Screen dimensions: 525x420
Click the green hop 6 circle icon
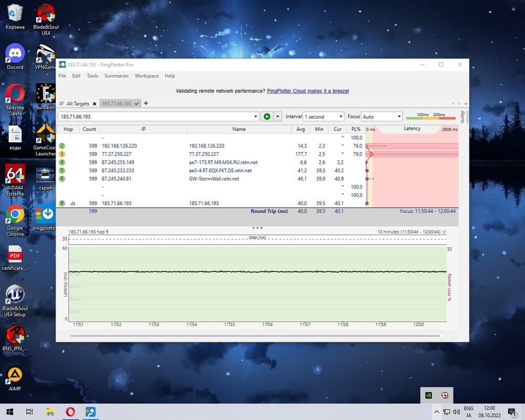pos(62,178)
